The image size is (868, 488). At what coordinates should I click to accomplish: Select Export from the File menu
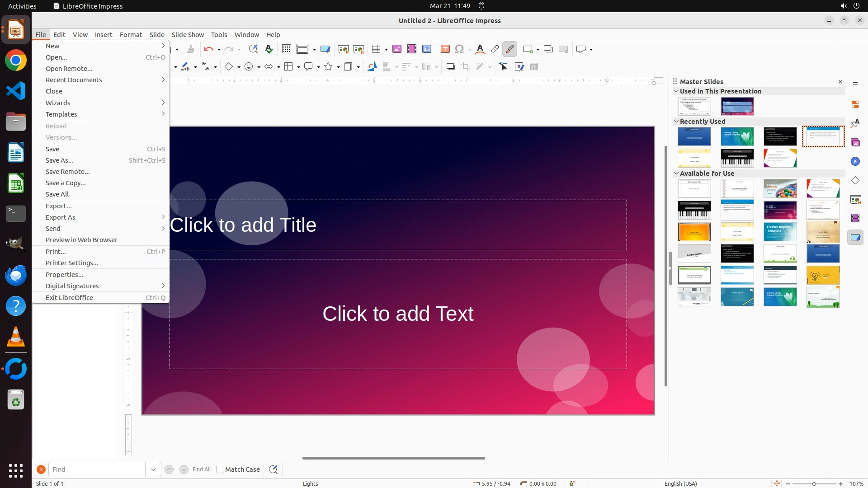[59, 206]
